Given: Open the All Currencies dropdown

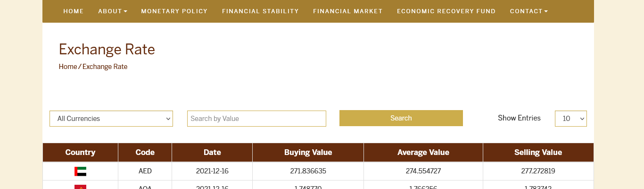Looking at the screenshot, I should pos(111,119).
